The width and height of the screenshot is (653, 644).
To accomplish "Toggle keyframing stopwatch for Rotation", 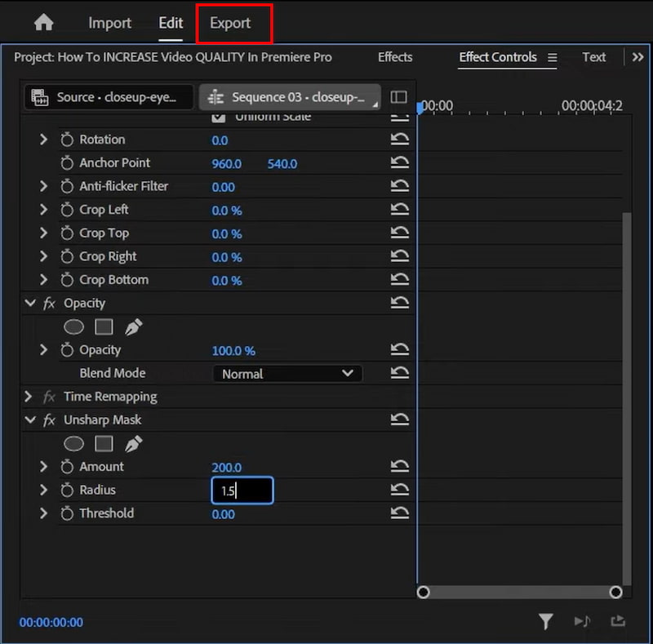I will point(68,139).
